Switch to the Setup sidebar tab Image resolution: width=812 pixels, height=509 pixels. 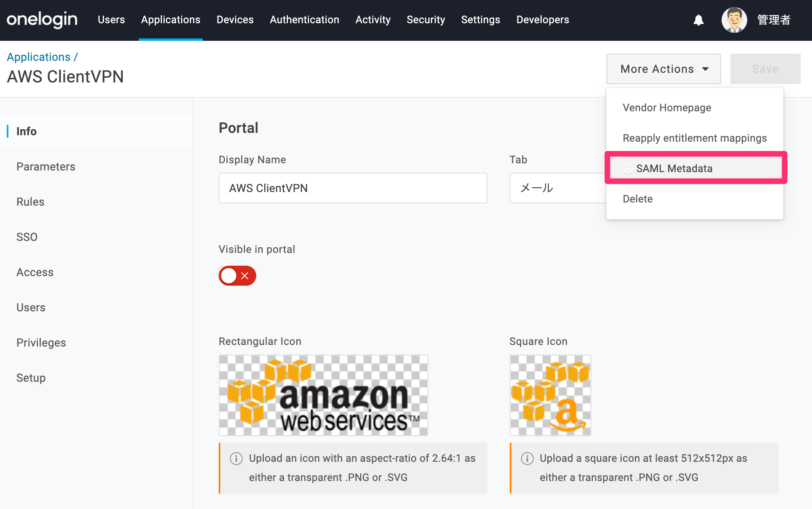(96, 378)
